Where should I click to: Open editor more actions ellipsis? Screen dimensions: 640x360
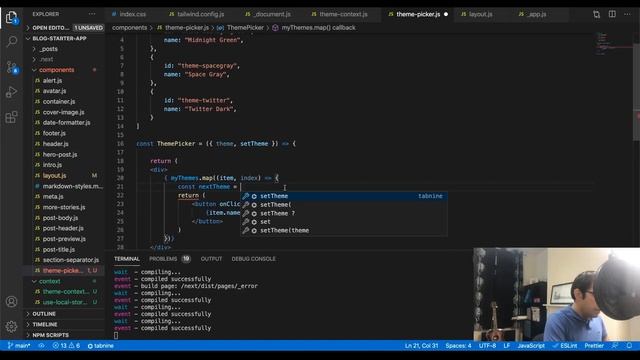click(x=627, y=14)
